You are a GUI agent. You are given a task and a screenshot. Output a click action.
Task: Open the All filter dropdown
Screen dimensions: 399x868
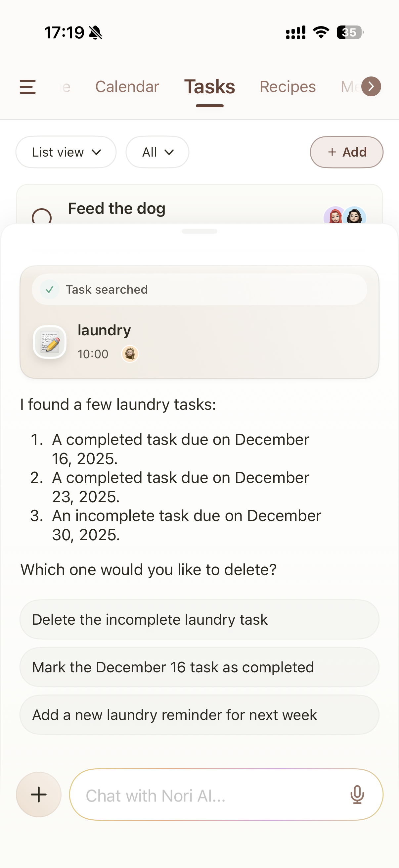[x=157, y=152]
